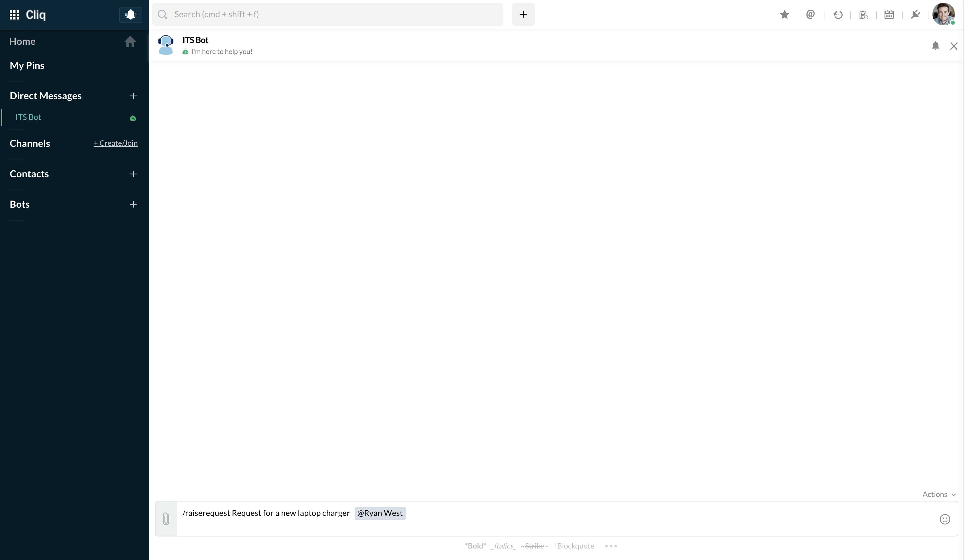This screenshot has width=964, height=560.
Task: Click the Create/Join channels link
Action: [116, 143]
